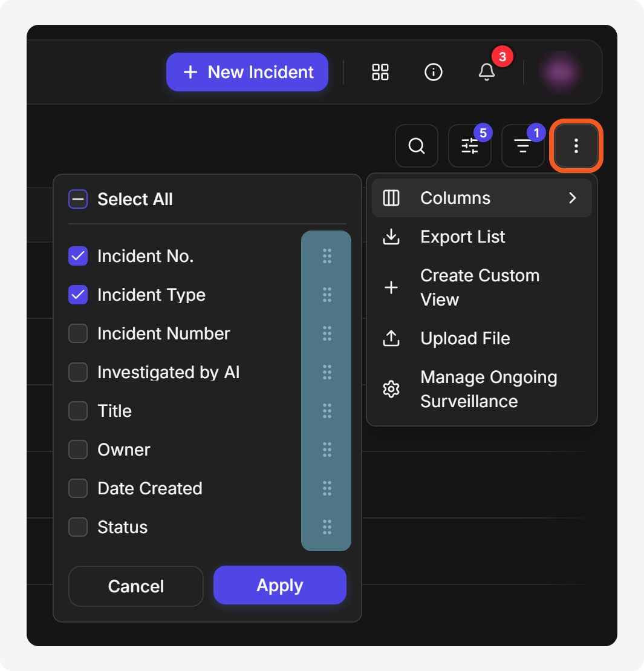Open filter sliders icon with 5 badge
This screenshot has height=671, width=644.
[469, 146]
